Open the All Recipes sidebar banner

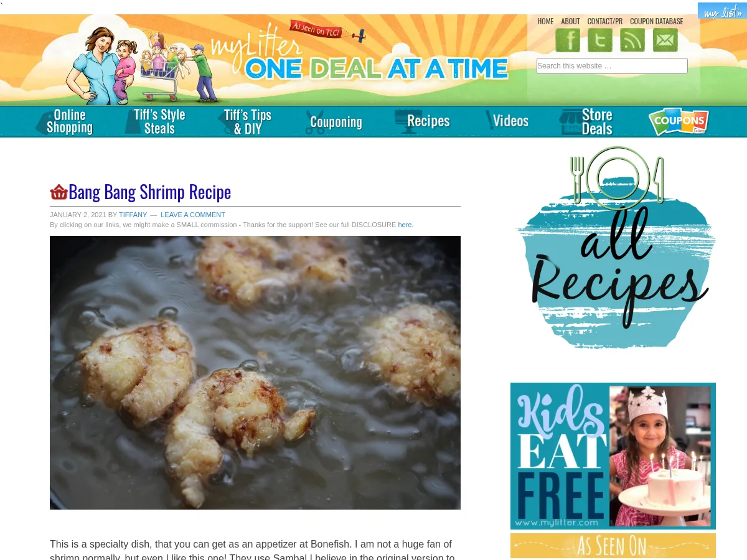[615, 248]
